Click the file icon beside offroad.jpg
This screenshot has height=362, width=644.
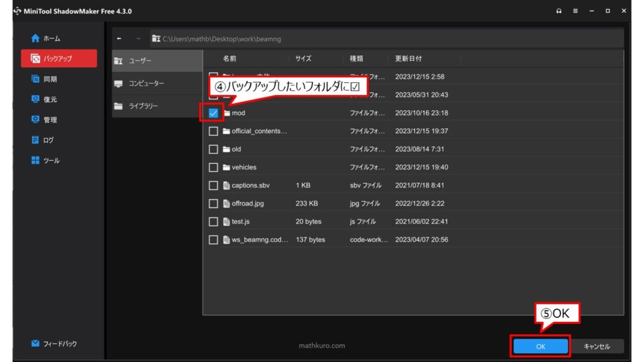point(226,204)
